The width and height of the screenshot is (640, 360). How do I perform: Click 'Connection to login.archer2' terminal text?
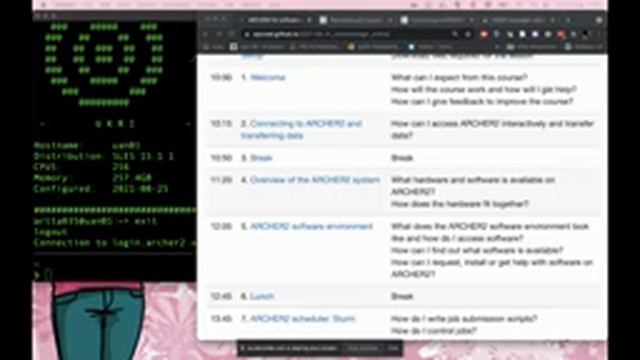coord(110,243)
